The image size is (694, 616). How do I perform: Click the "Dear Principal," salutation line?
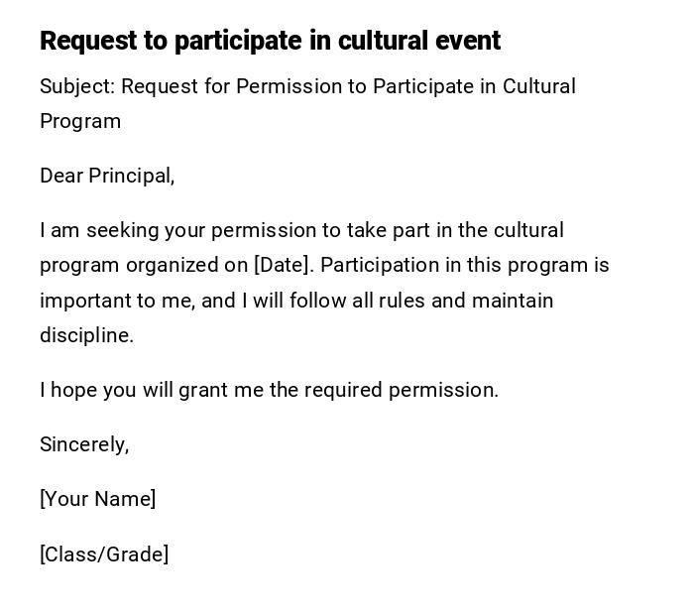pyautogui.click(x=107, y=176)
